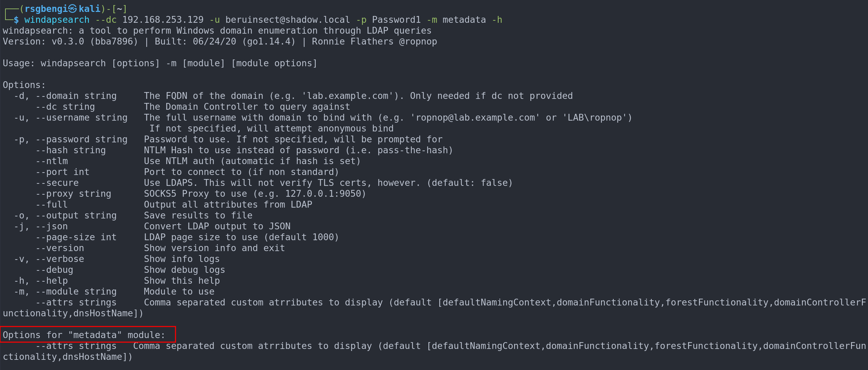Select the version string v0.3.0
The width and height of the screenshot is (868, 370).
68,41
